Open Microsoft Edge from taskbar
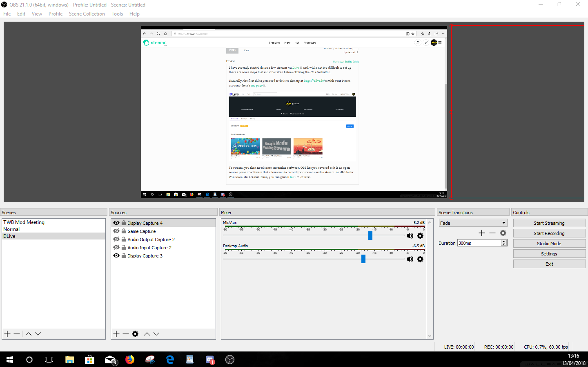Viewport: 588px width, 367px height. 170,360
